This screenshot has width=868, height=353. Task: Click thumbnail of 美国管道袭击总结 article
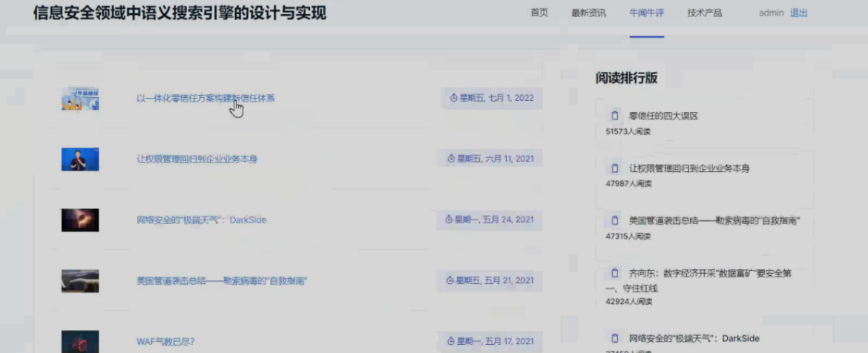point(80,281)
